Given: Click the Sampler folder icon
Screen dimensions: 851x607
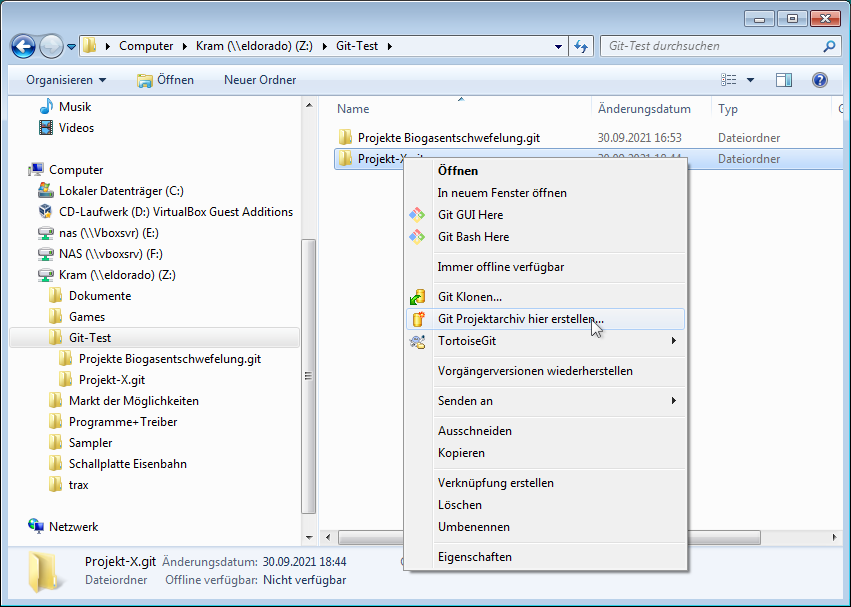Looking at the screenshot, I should pos(55,443).
